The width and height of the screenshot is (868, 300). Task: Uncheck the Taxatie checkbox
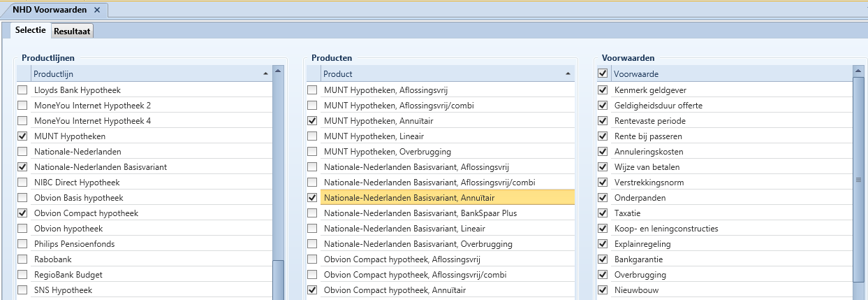pos(603,213)
